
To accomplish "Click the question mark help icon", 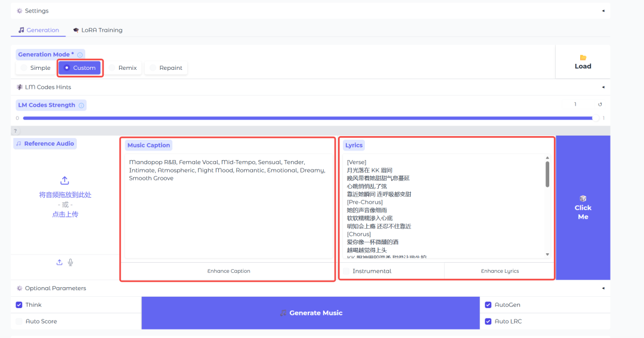I will point(15,131).
